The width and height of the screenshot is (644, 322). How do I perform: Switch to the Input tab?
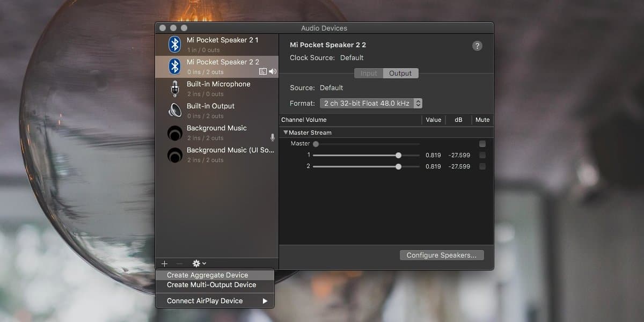[369, 74]
